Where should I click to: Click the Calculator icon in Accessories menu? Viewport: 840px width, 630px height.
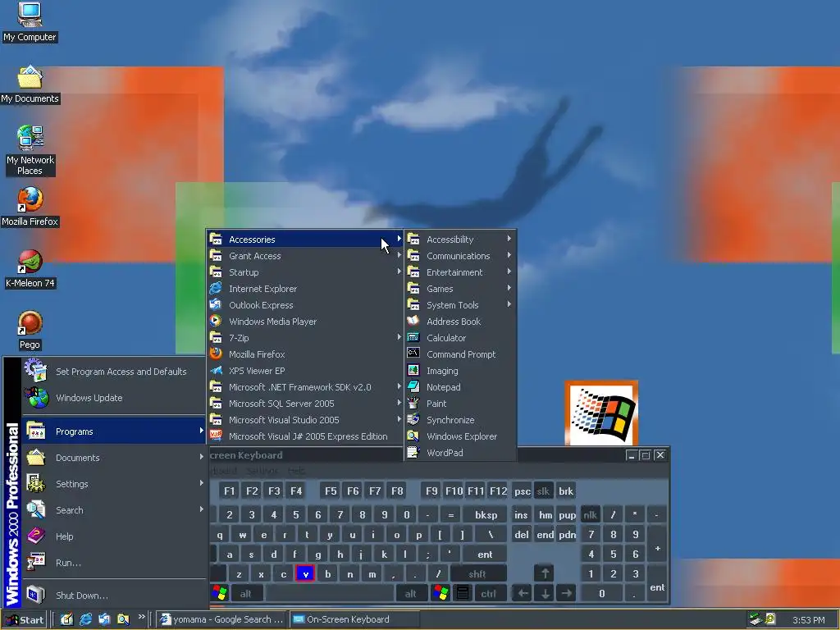coord(413,337)
